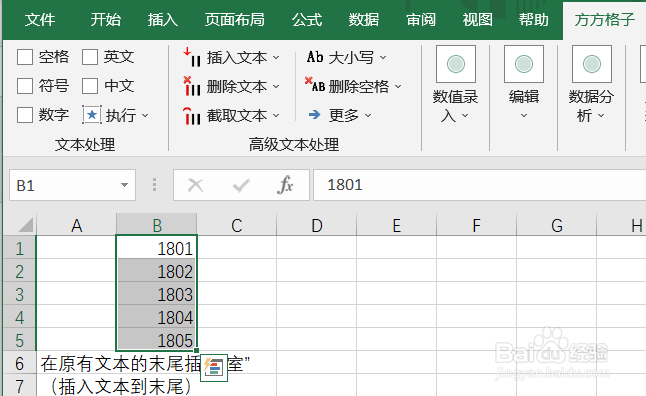Select column D header
This screenshot has width=646, height=396.
(316, 225)
